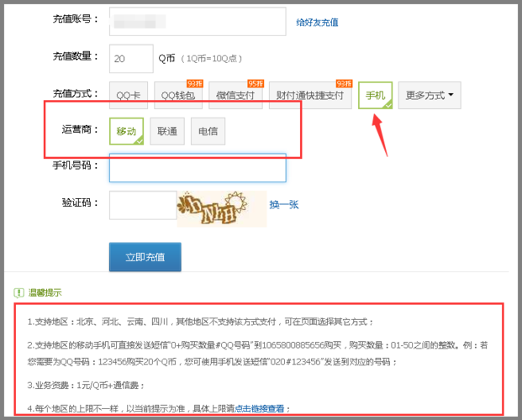The height and width of the screenshot is (420, 522).
Task: Choose 财付通快捷支付 as the payment option
Action: pyautogui.click(x=310, y=95)
